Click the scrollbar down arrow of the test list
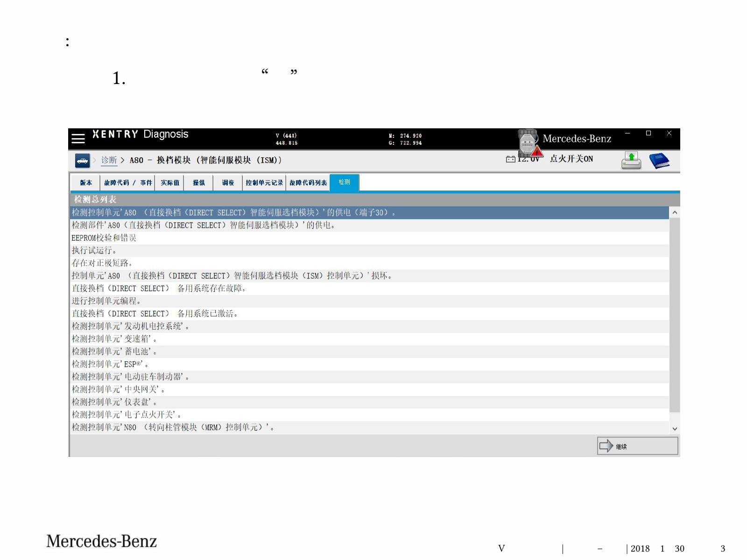This screenshot has width=747, height=560. point(675,428)
